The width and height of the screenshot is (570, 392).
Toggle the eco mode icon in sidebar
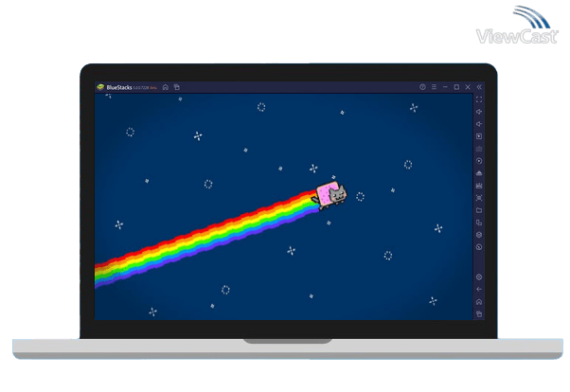click(x=479, y=235)
